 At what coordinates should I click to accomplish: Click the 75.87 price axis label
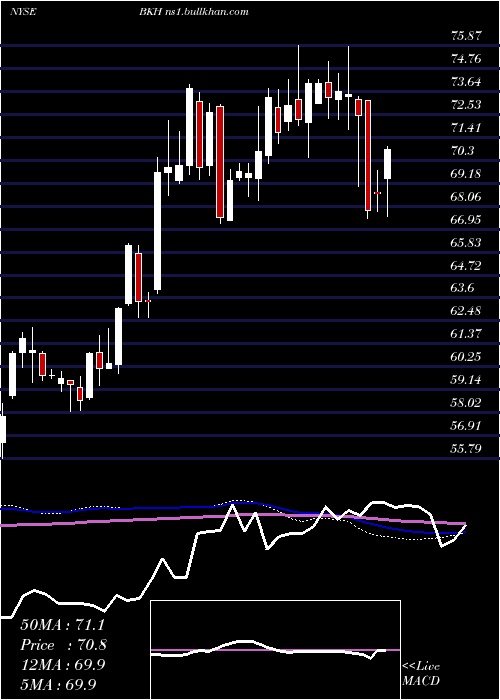[x=467, y=36]
